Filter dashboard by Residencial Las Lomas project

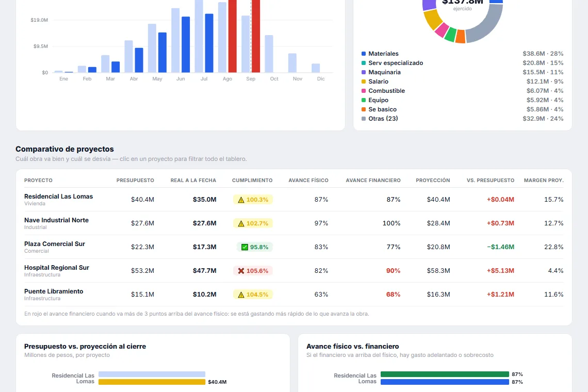pos(293,200)
